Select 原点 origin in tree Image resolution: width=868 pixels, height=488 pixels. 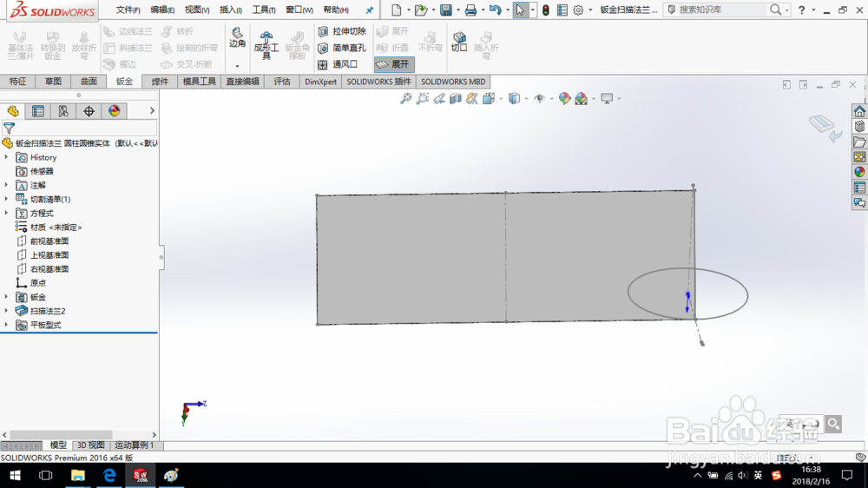[31, 282]
